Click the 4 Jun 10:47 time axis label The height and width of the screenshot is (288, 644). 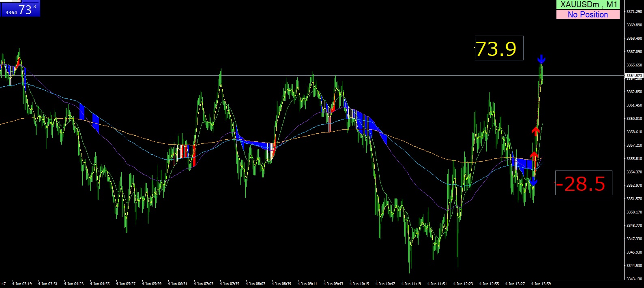385,284
